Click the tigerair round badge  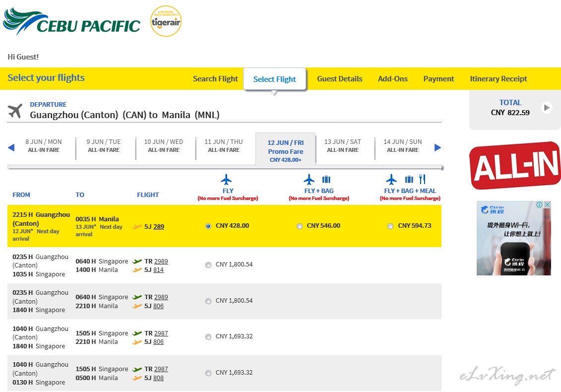pyautogui.click(x=166, y=21)
